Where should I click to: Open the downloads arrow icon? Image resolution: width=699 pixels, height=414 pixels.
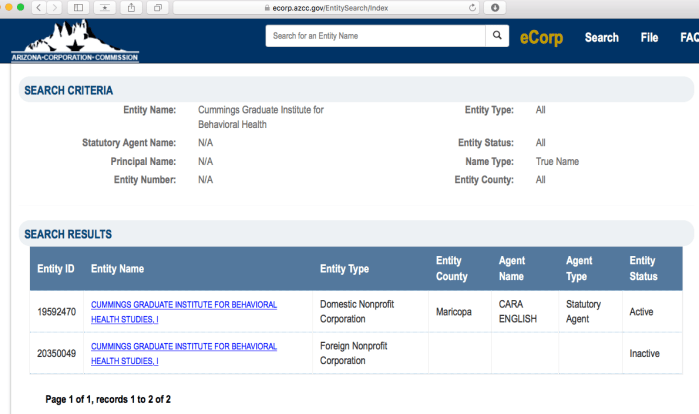(x=495, y=7)
